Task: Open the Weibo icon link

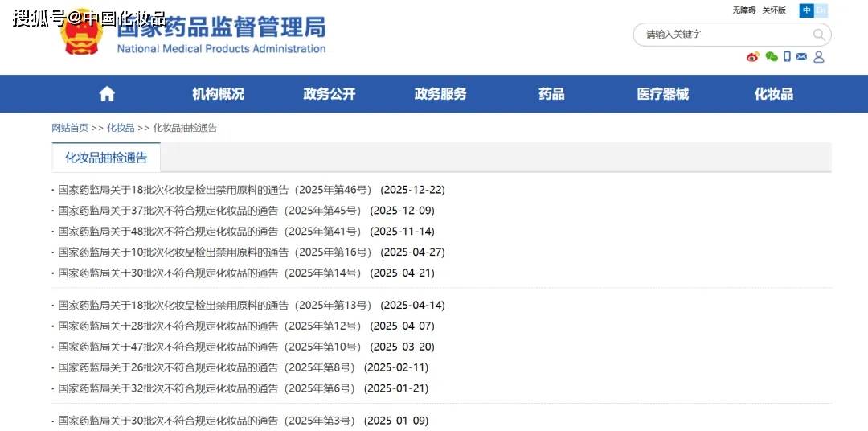Action: [x=753, y=57]
